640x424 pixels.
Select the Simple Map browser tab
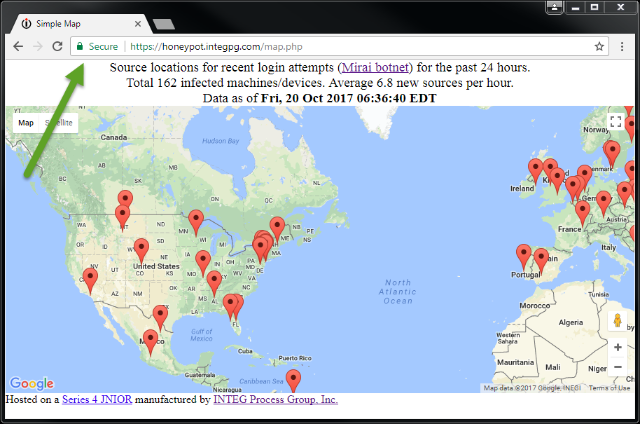point(82,24)
